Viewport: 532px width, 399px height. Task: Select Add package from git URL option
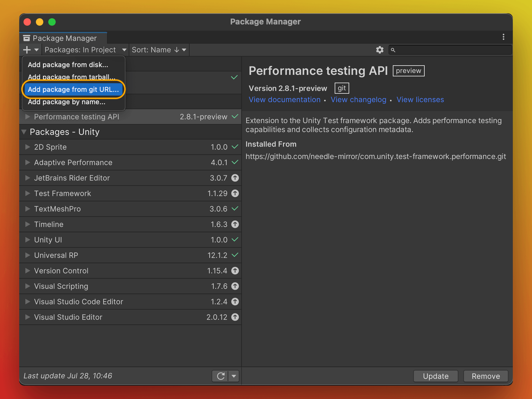73,89
